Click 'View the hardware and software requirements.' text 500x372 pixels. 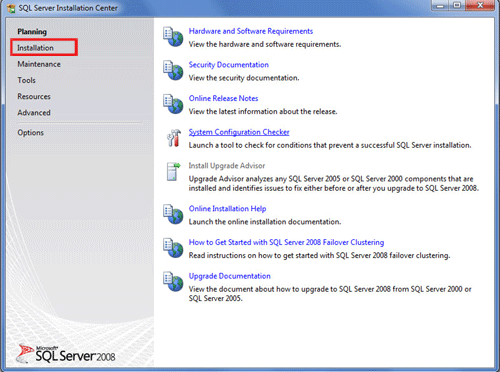[x=265, y=44]
